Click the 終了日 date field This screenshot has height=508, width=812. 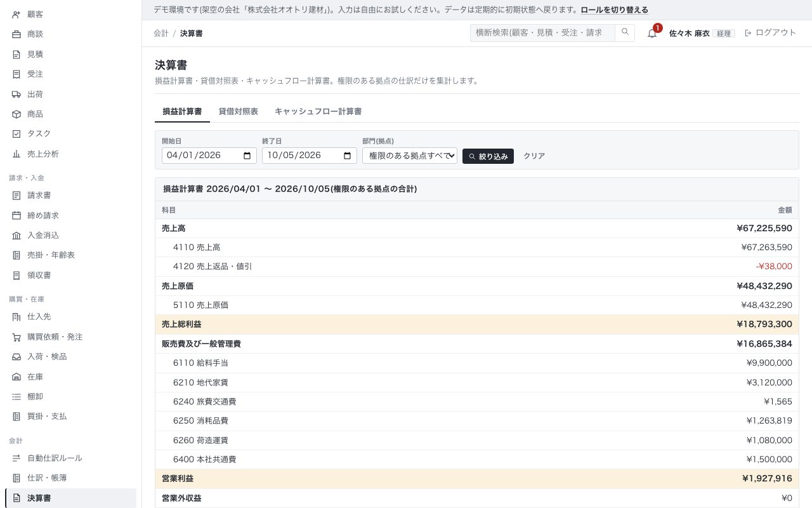310,156
